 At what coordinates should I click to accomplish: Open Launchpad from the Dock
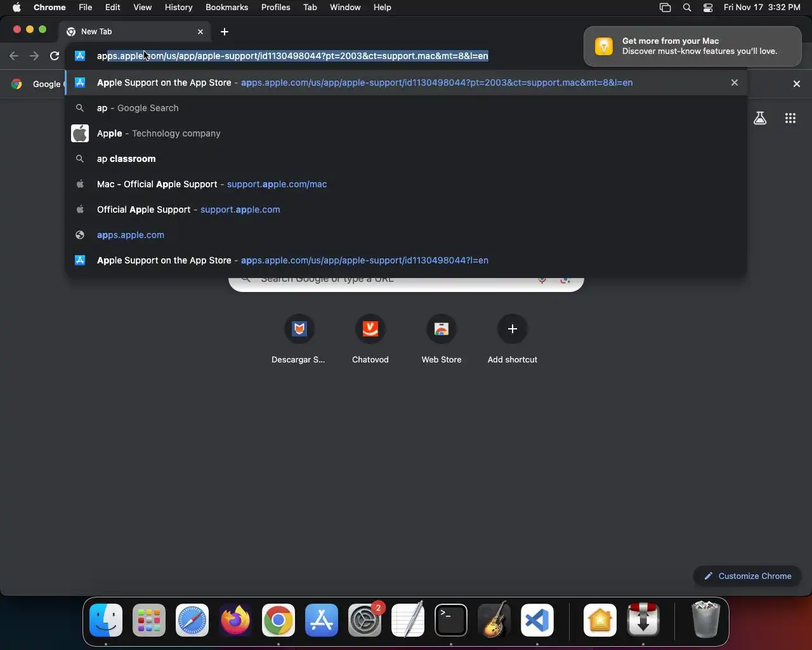click(149, 620)
